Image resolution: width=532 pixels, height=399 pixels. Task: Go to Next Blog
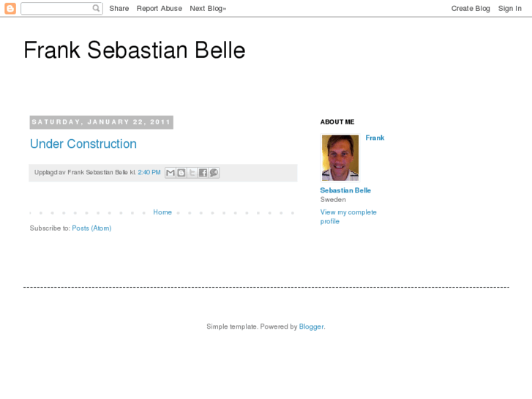208,9
